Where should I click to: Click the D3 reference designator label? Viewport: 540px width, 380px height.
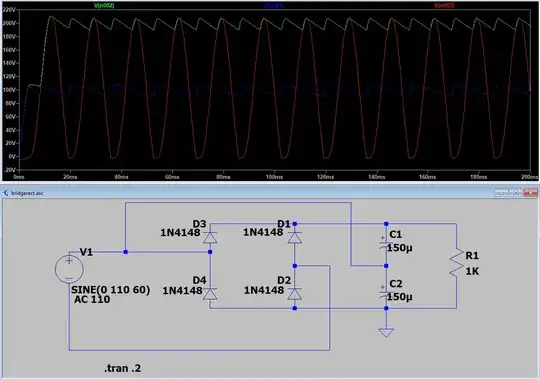click(x=199, y=224)
